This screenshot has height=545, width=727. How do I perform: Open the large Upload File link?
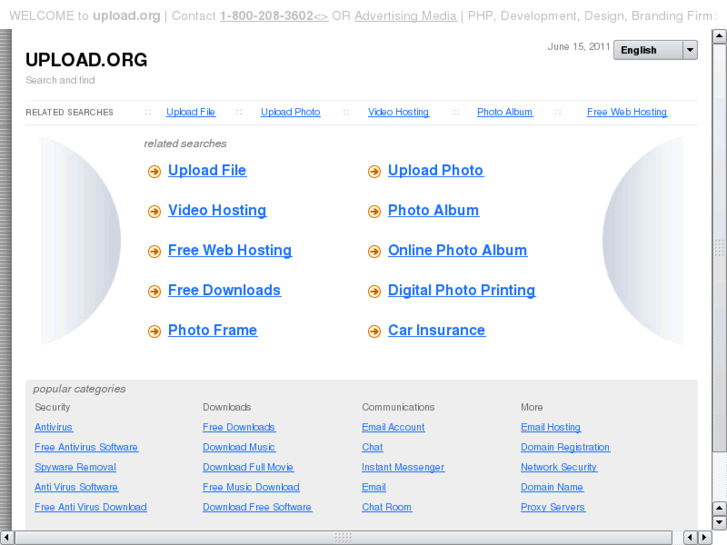point(207,170)
